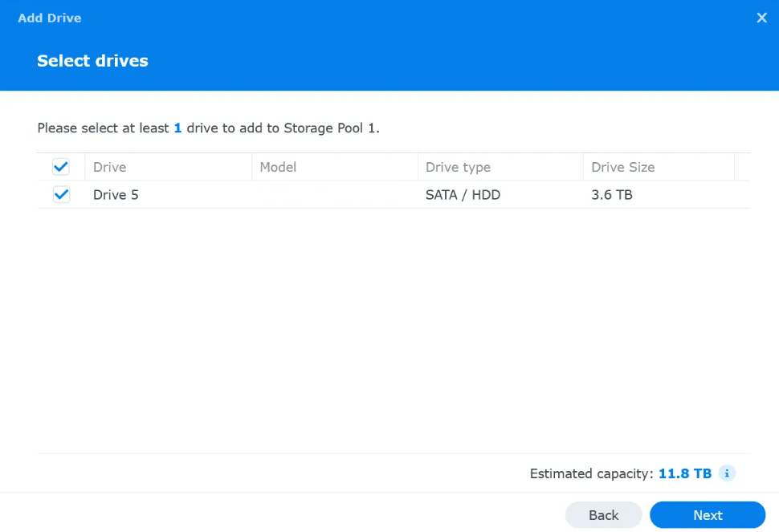This screenshot has height=532, width=779.
Task: Toggle the select-all drives header checkbox
Action: point(61,167)
